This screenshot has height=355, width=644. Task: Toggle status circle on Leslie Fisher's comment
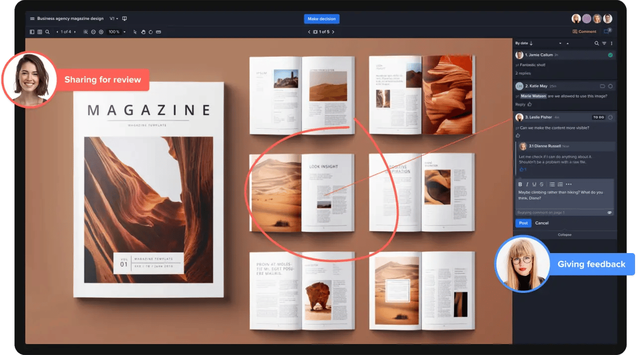tap(610, 117)
